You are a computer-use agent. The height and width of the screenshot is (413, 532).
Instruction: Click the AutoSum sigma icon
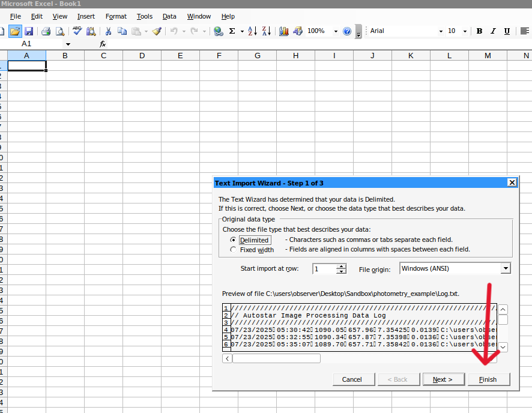[232, 31]
